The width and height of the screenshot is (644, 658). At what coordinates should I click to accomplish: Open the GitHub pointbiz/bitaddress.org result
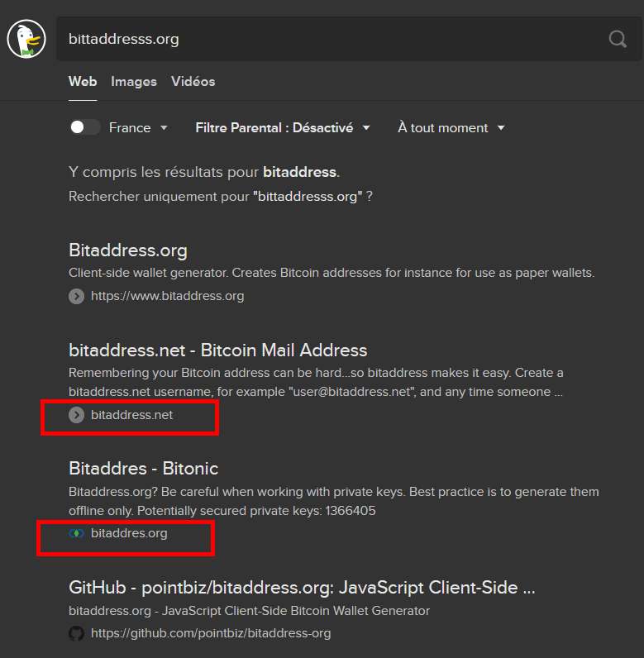[x=302, y=588]
